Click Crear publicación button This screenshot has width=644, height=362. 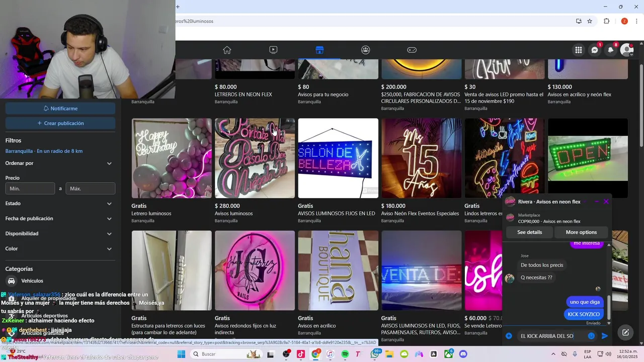pyautogui.click(x=60, y=123)
